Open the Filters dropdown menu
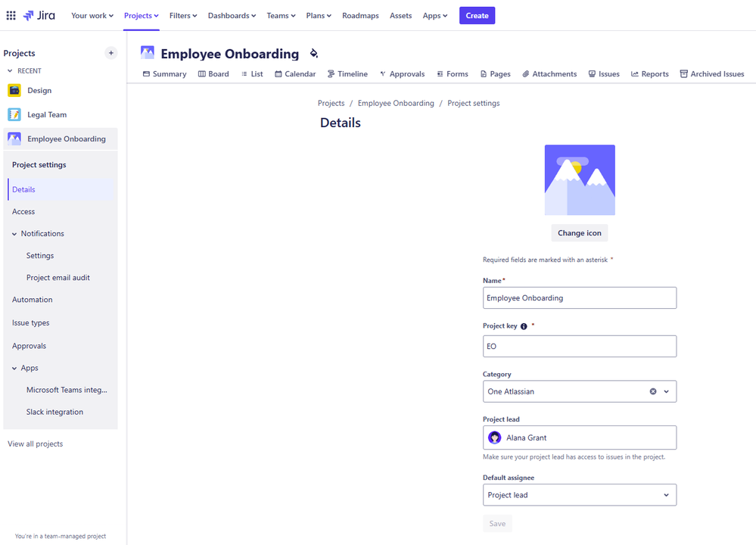 pos(183,15)
